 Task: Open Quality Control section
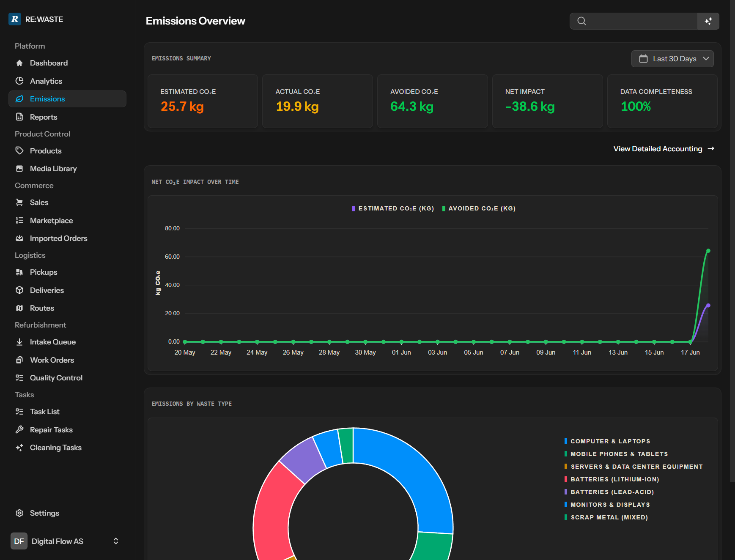coord(68,378)
